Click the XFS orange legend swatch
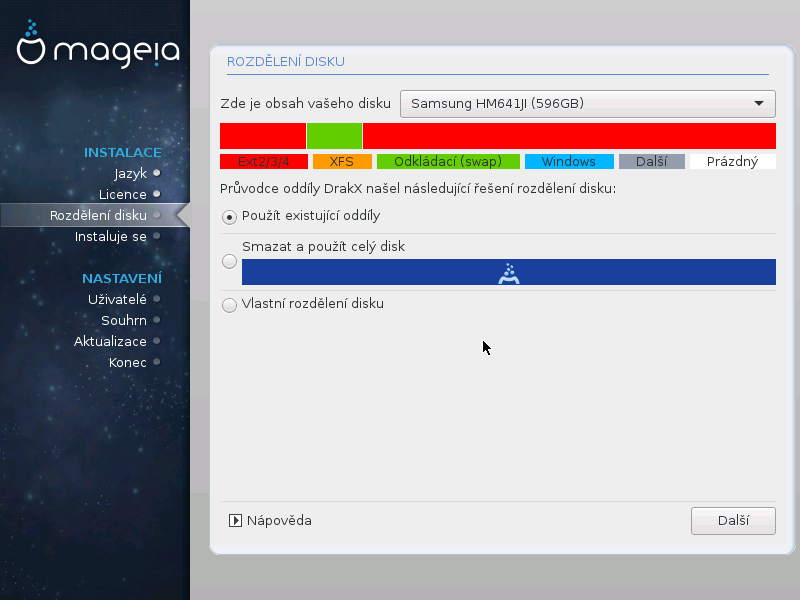800x600 pixels. coord(342,162)
